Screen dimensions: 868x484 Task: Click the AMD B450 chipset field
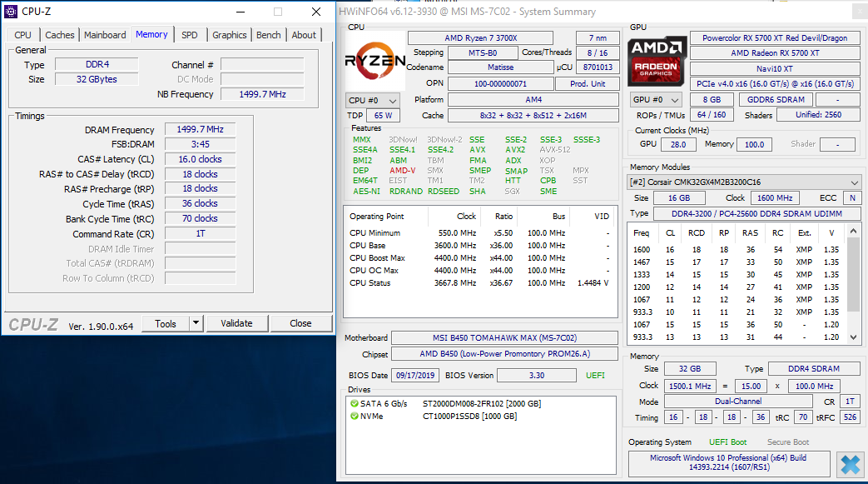(504, 354)
